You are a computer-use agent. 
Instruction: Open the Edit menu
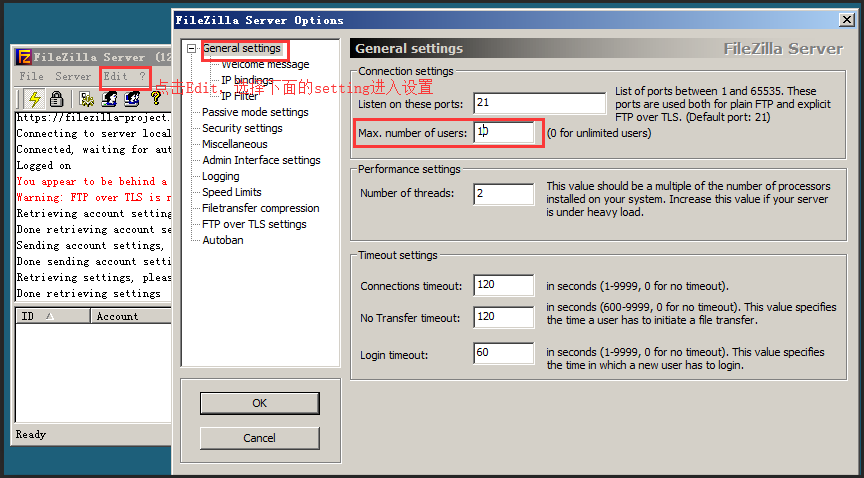(116, 77)
